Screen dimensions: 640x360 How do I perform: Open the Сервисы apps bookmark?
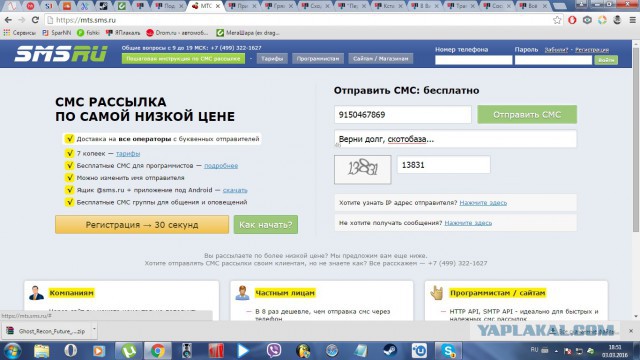pyautogui.click(x=19, y=33)
